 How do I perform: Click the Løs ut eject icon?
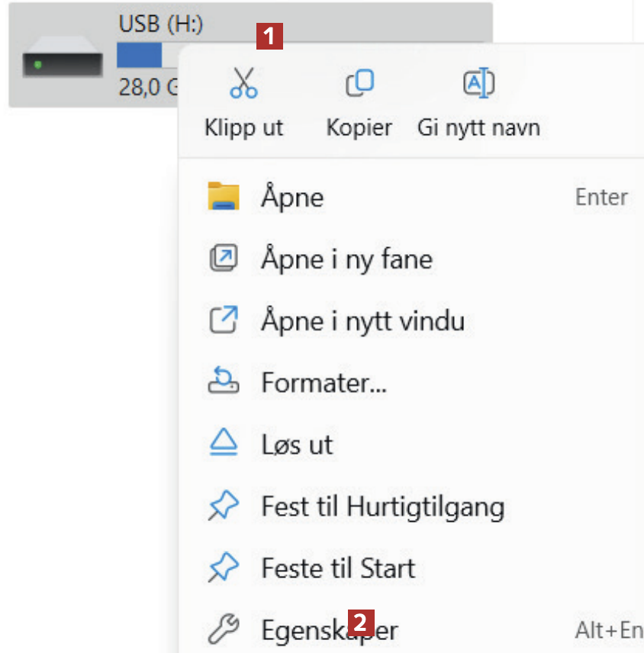point(224,444)
